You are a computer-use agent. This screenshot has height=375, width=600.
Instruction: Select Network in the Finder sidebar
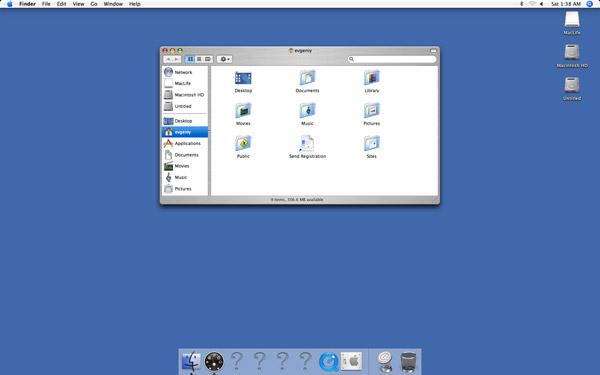click(185, 72)
